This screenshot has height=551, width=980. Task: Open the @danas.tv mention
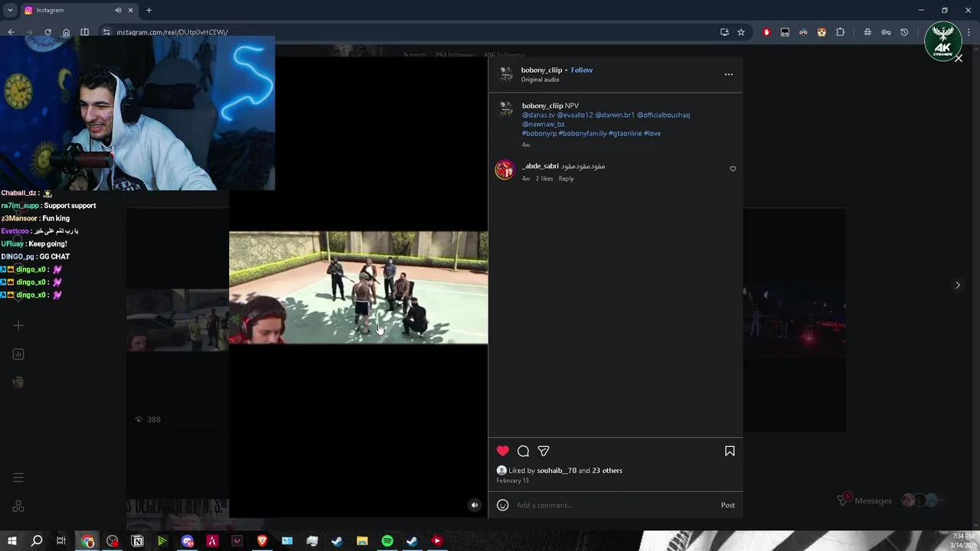[x=538, y=115]
